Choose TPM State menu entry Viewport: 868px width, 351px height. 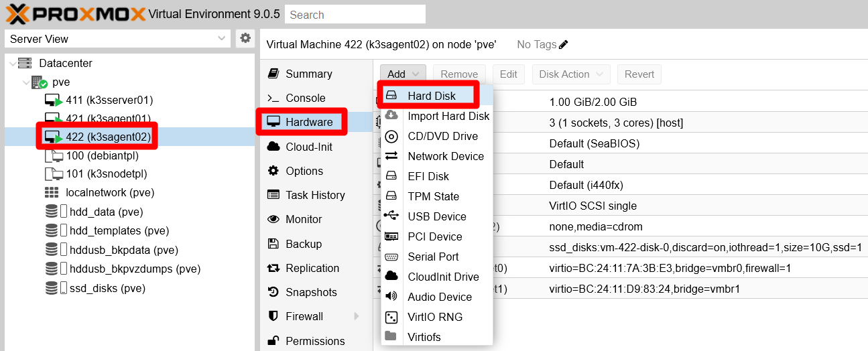pyautogui.click(x=437, y=196)
